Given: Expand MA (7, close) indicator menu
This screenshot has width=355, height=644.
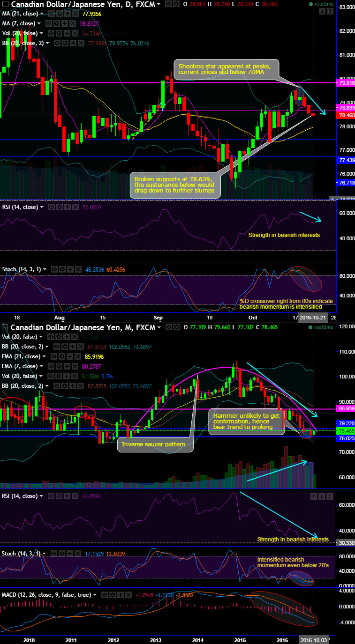Looking at the screenshot, I should tap(39, 23).
